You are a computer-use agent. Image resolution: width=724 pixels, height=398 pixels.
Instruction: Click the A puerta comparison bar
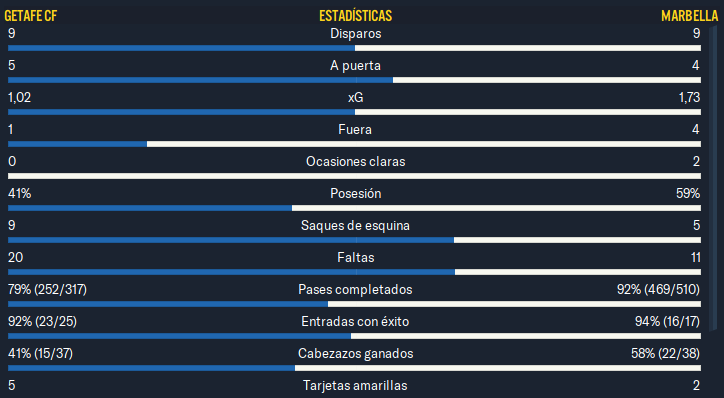click(x=354, y=80)
